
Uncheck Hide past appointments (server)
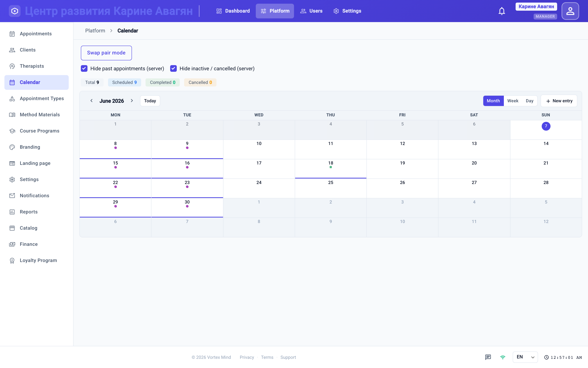pyautogui.click(x=84, y=69)
